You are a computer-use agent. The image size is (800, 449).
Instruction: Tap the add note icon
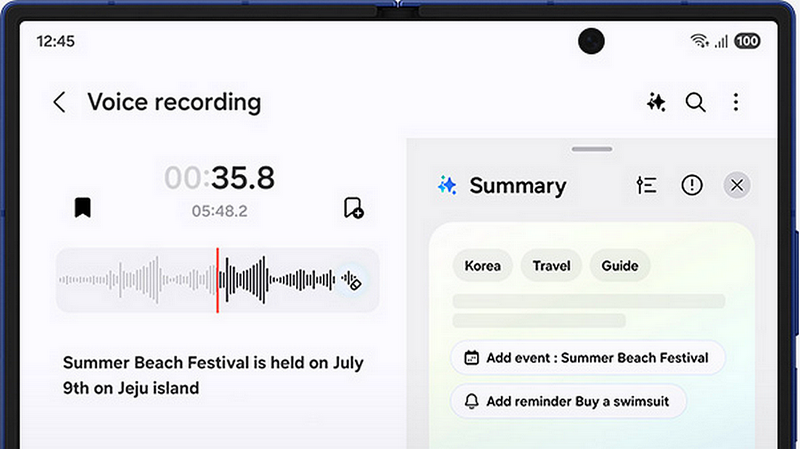click(353, 208)
